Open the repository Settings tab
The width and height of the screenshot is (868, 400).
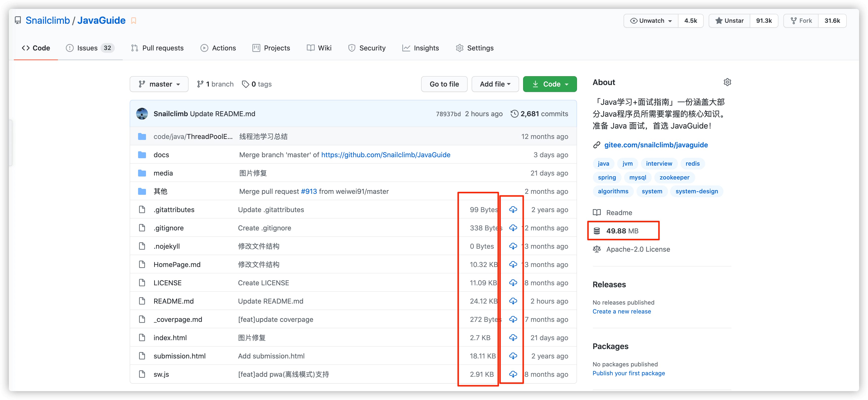point(474,48)
